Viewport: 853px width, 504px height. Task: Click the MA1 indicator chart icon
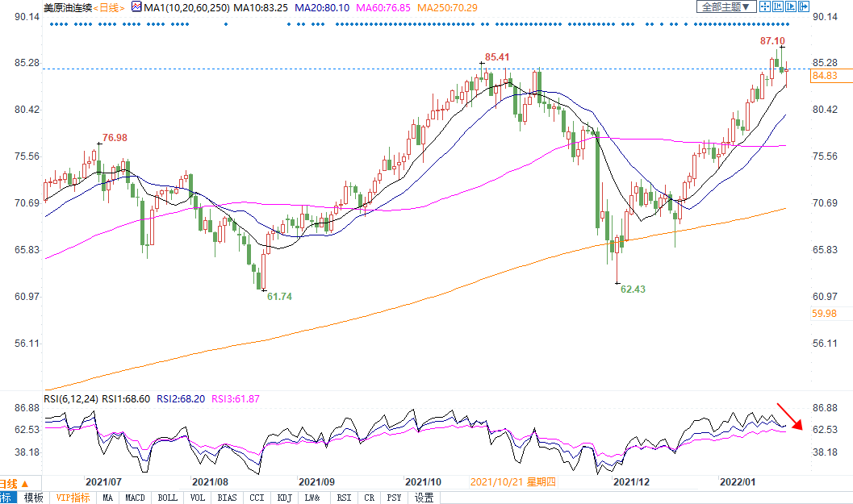(x=136, y=6)
